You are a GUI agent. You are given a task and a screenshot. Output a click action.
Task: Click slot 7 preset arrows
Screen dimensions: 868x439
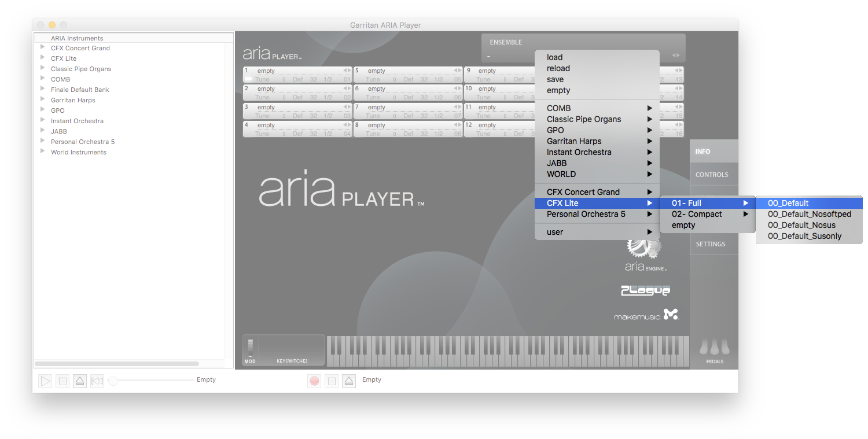pos(458,107)
